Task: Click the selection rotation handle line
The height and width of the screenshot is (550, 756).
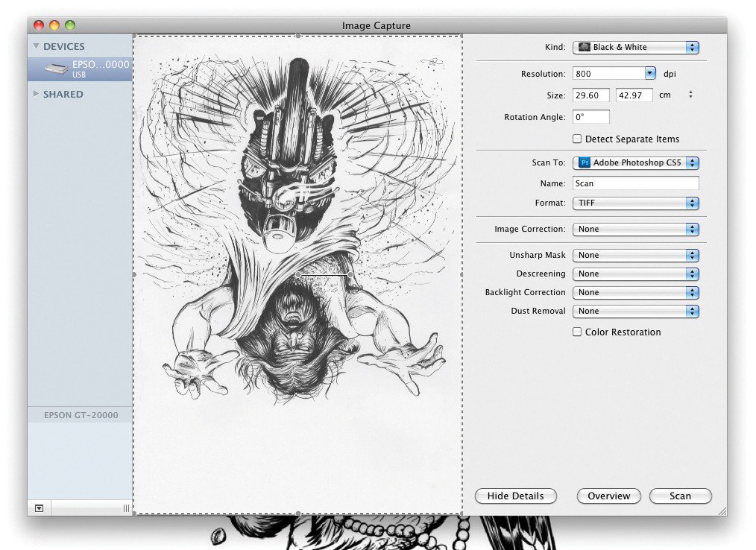Action: [324, 275]
